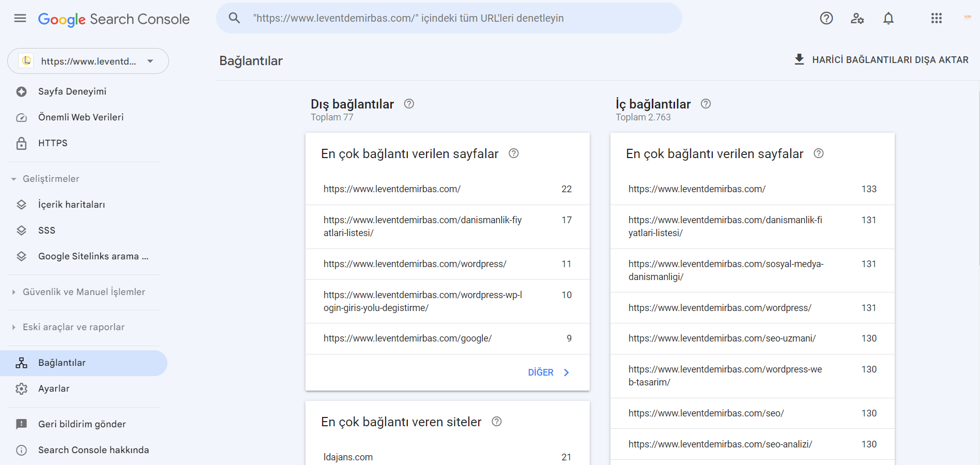
Task: Click the Google Sitelinks arama layers icon
Action: pos(21,256)
